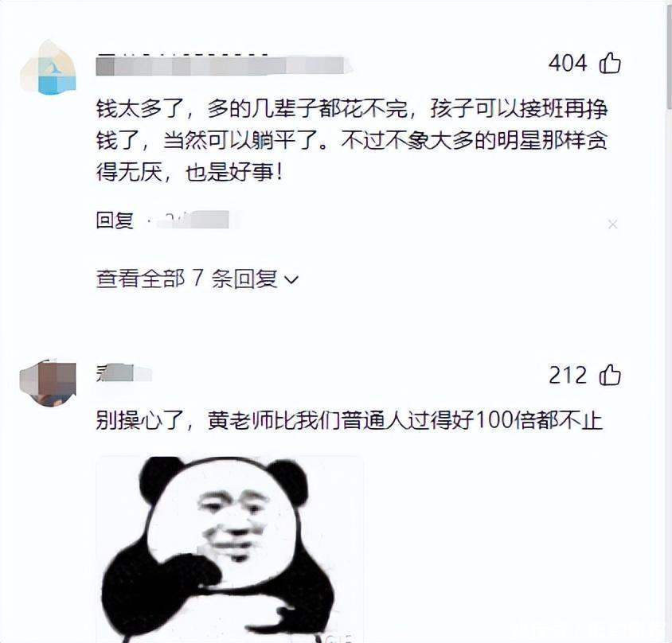
Task: Click the 212 like count number
Action: [x=567, y=375]
